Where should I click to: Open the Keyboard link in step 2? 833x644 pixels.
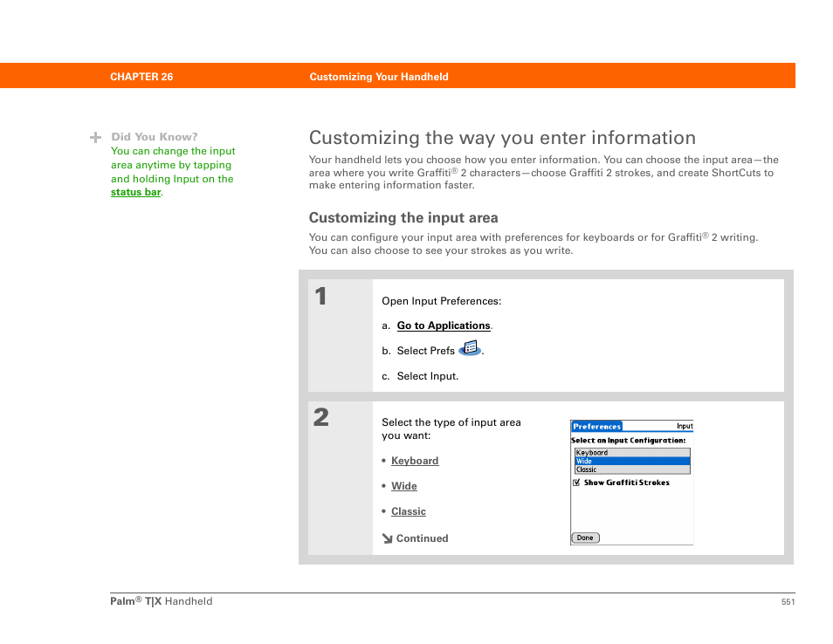[x=415, y=461]
